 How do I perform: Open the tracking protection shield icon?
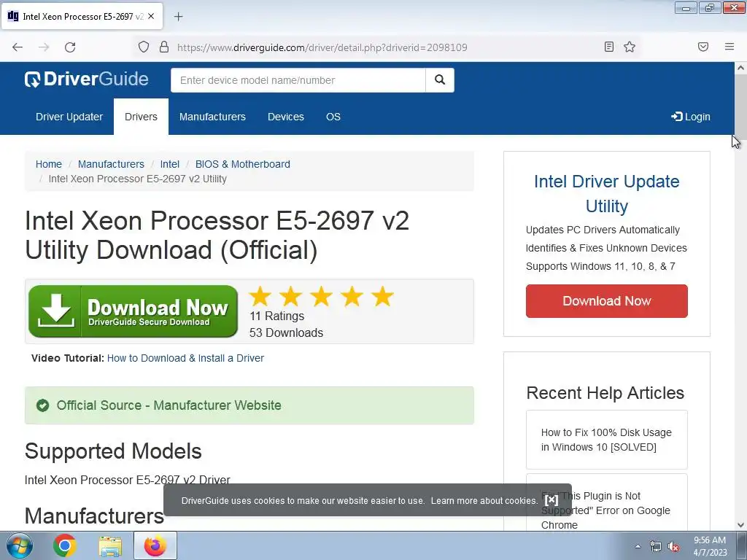click(x=144, y=47)
